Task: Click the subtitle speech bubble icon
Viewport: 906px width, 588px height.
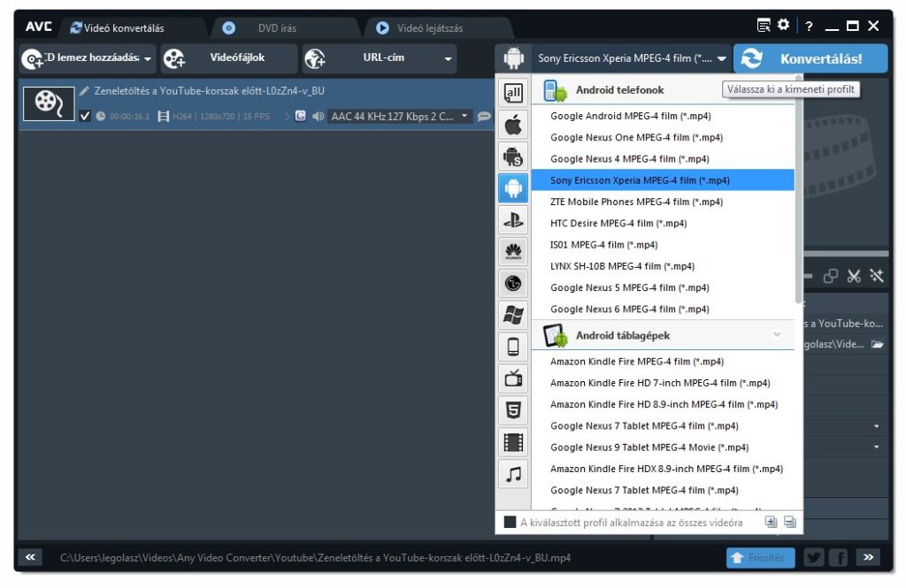Action: [484, 117]
